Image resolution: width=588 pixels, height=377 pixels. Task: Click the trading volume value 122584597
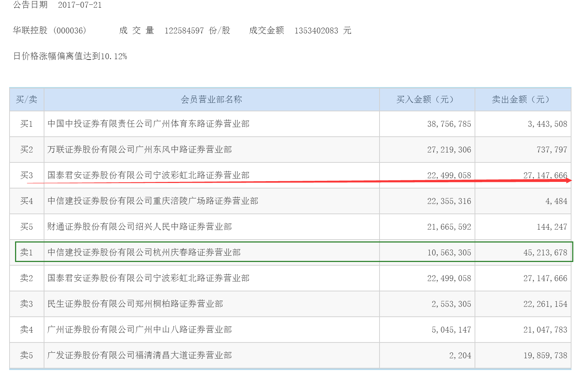(184, 30)
